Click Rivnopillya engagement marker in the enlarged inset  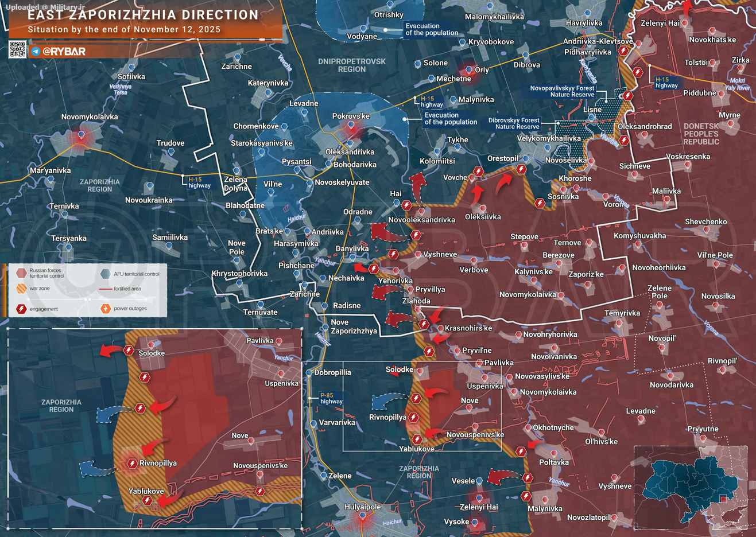[133, 464]
